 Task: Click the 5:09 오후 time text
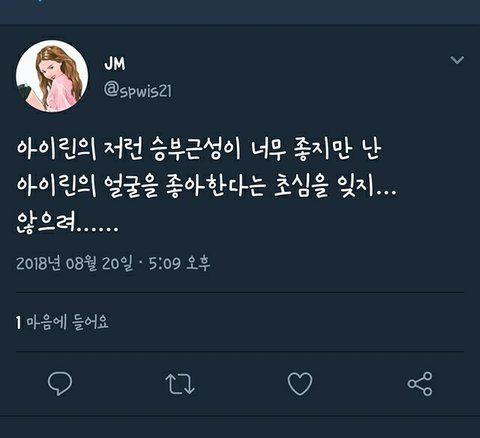[x=179, y=263]
